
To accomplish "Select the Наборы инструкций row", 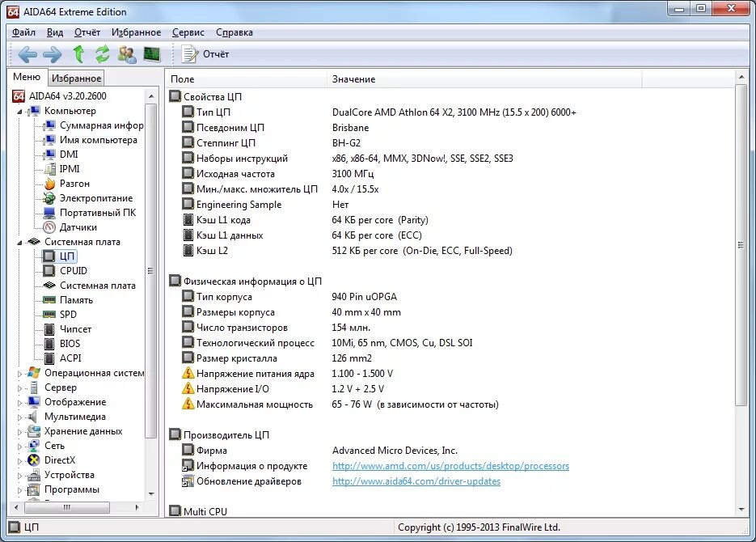I will pyautogui.click(x=348, y=159).
